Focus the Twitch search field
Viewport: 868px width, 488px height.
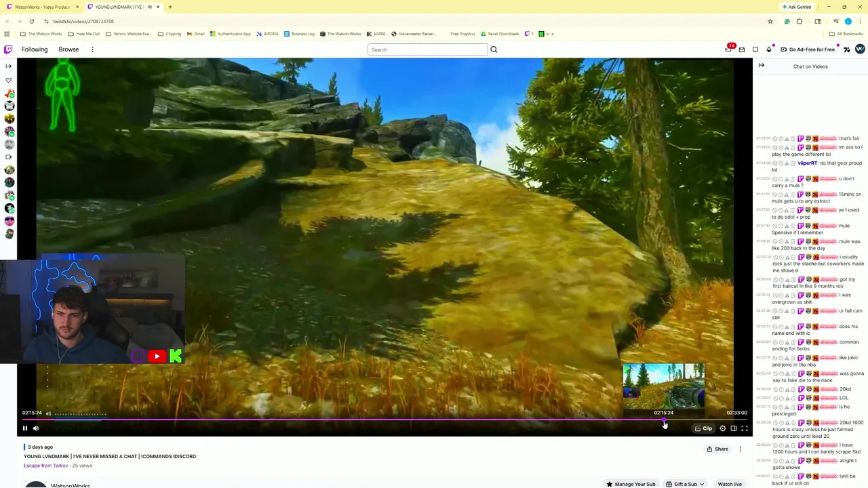click(x=427, y=49)
